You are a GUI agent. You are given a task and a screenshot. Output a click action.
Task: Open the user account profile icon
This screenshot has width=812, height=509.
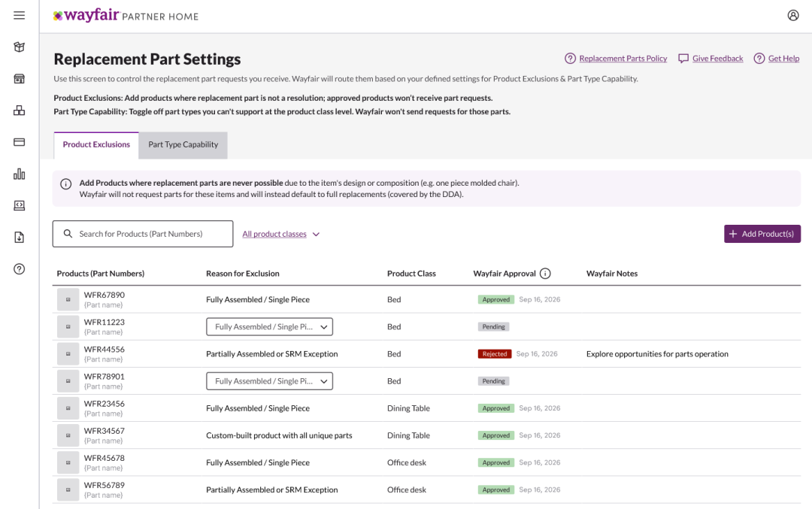coord(792,15)
